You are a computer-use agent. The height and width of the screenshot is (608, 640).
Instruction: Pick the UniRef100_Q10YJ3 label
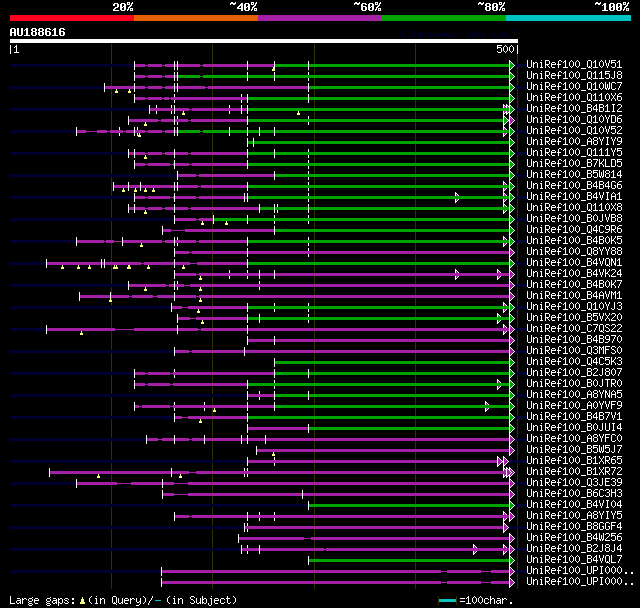pos(574,307)
